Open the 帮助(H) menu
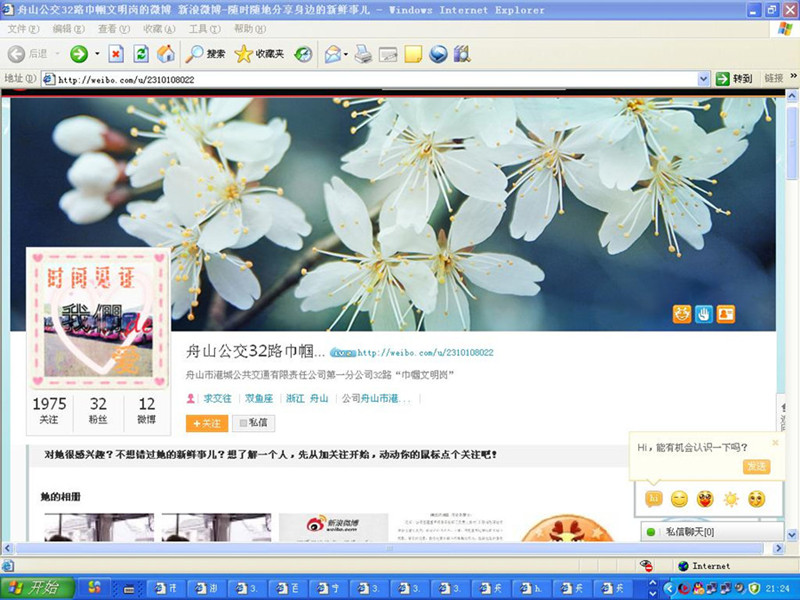The image size is (800, 600). pos(250,29)
